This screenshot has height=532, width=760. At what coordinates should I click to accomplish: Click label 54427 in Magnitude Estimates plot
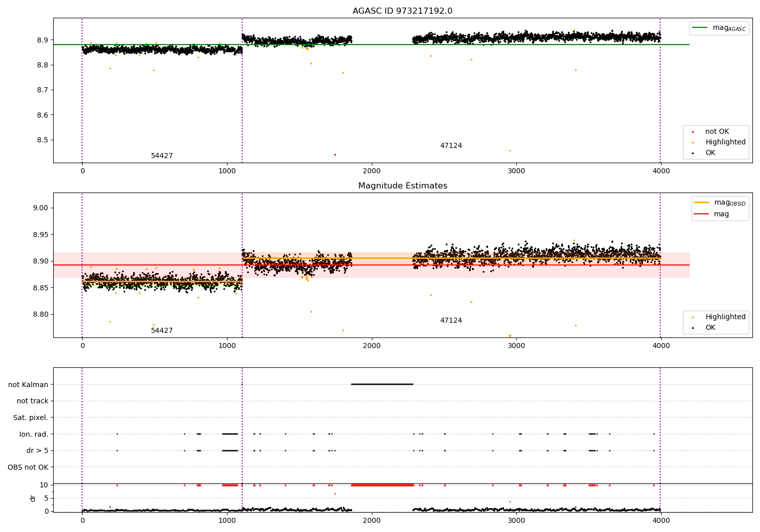coord(162,331)
